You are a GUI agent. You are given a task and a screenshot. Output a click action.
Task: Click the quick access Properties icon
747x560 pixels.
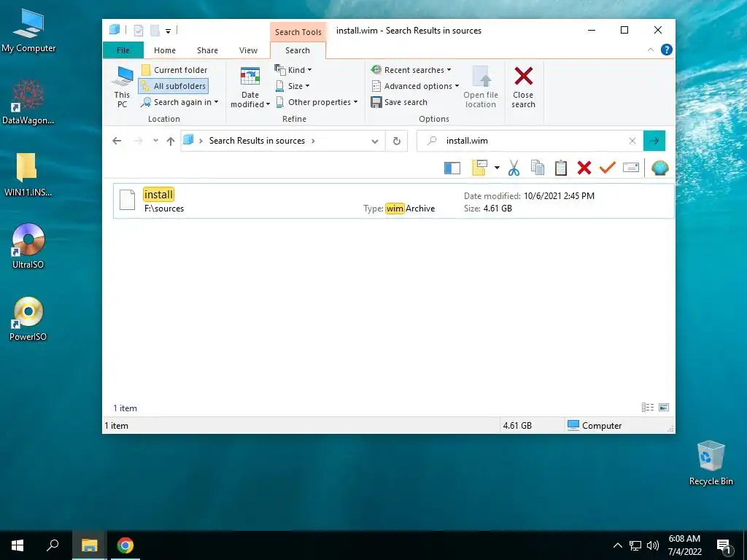[139, 31]
